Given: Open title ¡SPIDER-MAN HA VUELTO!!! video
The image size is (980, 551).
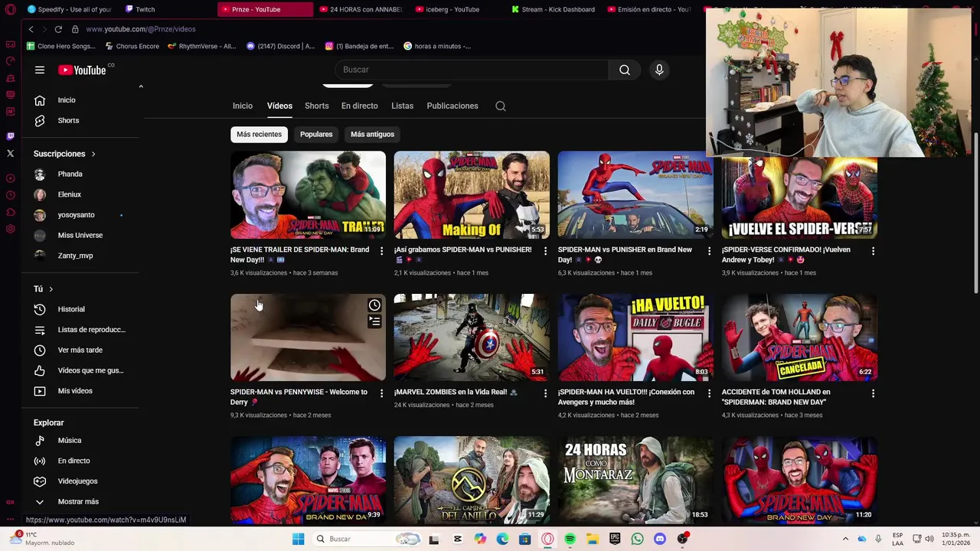Looking at the screenshot, I should coord(626,397).
